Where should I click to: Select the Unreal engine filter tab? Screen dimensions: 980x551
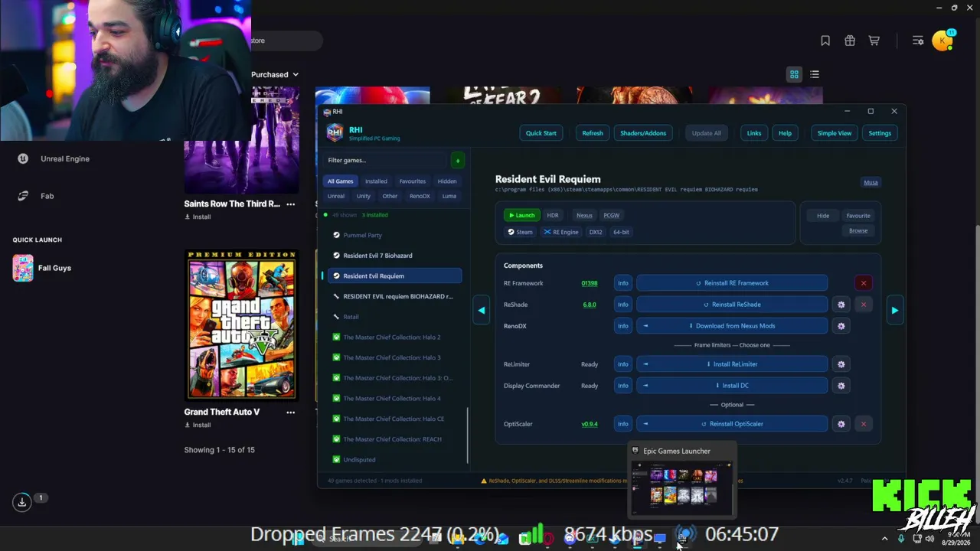point(336,196)
